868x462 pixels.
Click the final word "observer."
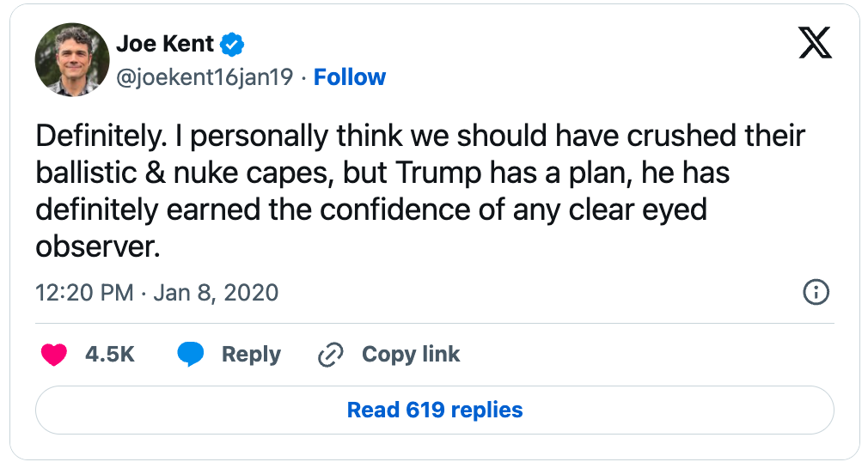98,246
